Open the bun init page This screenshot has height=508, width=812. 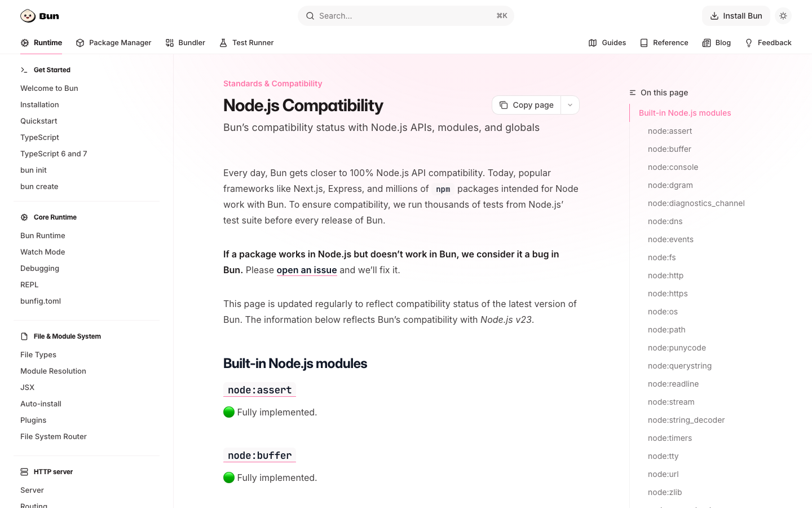pos(33,170)
